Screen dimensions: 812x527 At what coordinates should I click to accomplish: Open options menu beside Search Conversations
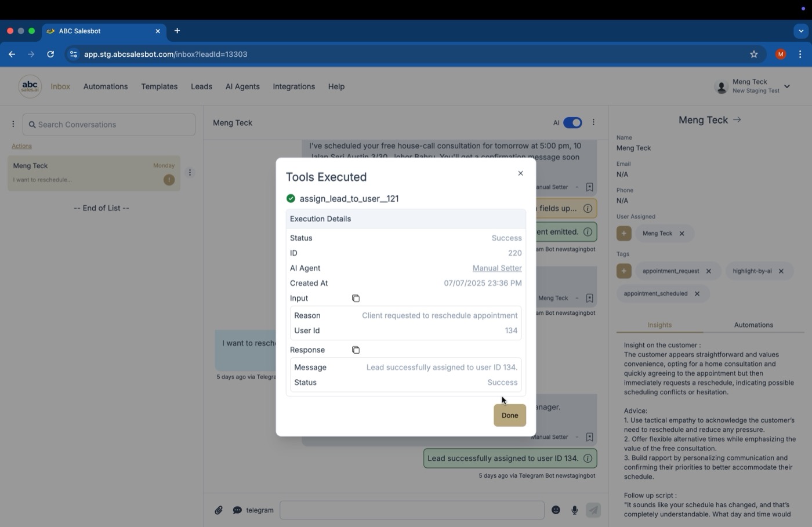tap(13, 125)
